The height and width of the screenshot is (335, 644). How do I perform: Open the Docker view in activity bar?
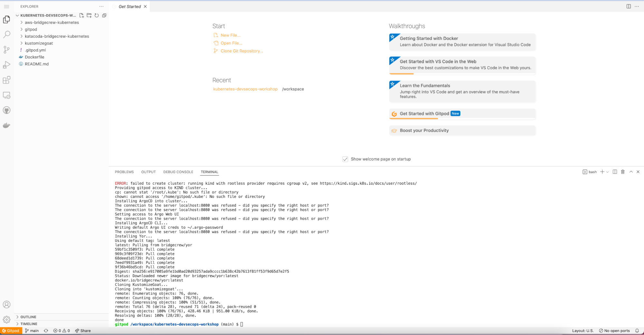(6, 126)
